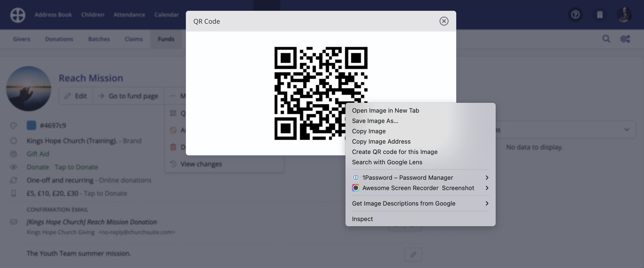Screen dimensions: 644x268
Task: Switch to the Funds tab
Action: coord(166,39)
